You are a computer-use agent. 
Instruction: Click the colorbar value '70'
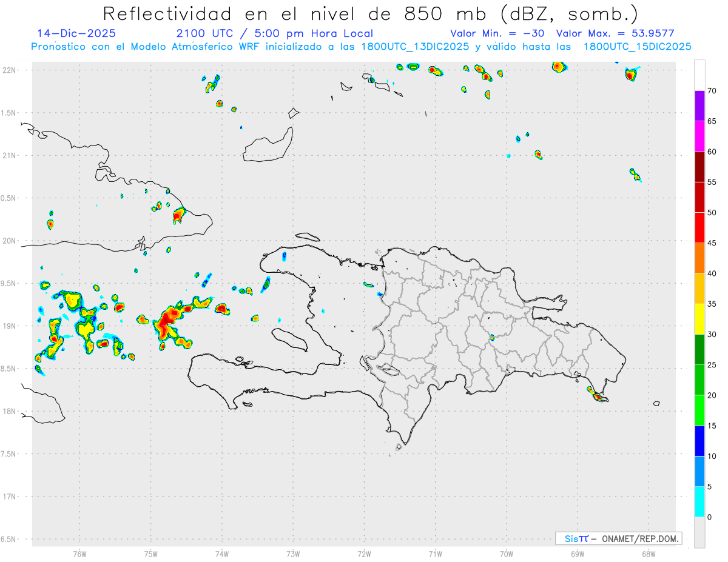click(x=713, y=91)
